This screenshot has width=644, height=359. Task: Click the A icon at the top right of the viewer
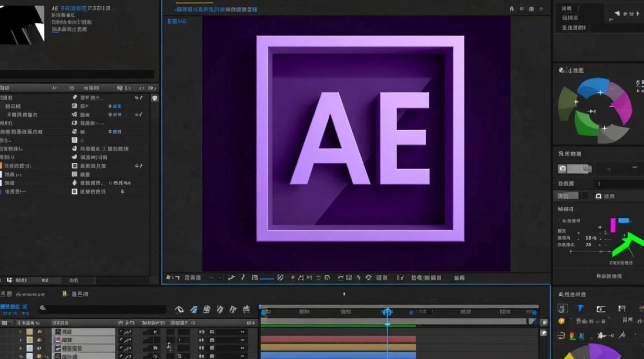(x=512, y=9)
